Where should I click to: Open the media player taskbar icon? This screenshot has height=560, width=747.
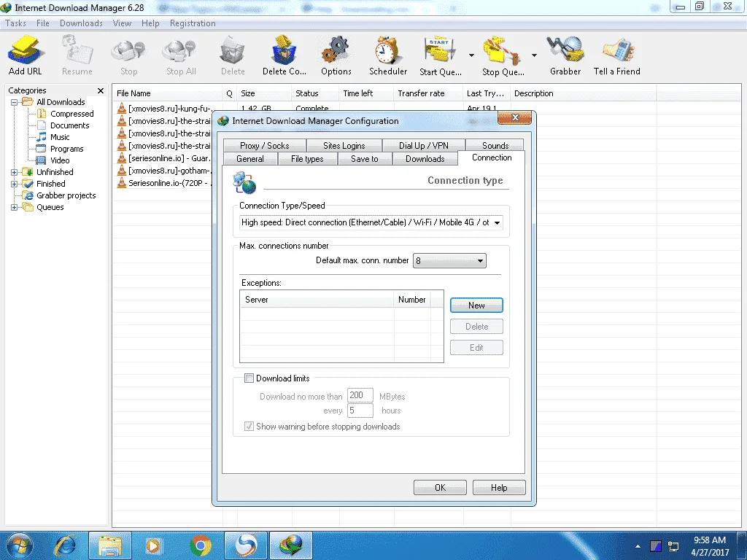154,545
